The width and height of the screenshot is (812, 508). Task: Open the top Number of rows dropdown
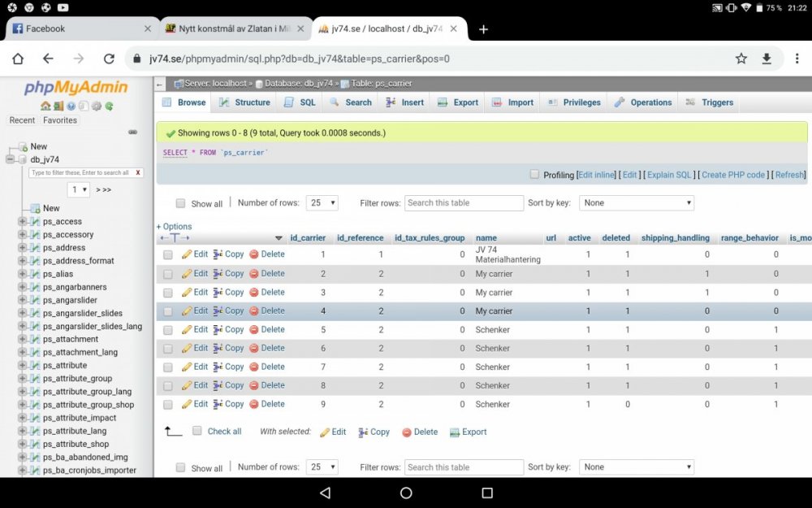point(322,203)
